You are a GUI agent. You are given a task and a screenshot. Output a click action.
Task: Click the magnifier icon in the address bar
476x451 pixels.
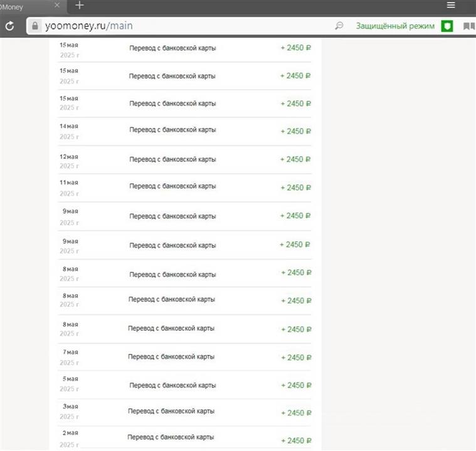coord(339,26)
